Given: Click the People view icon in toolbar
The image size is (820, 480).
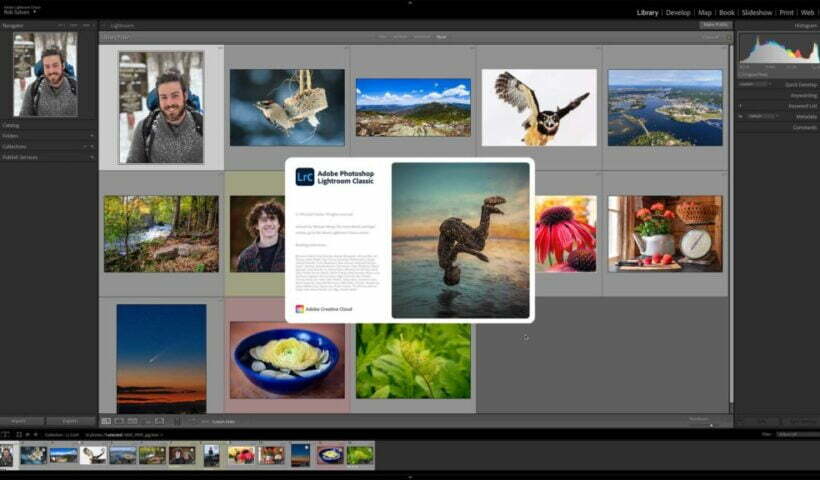Looking at the screenshot, I should tap(159, 422).
